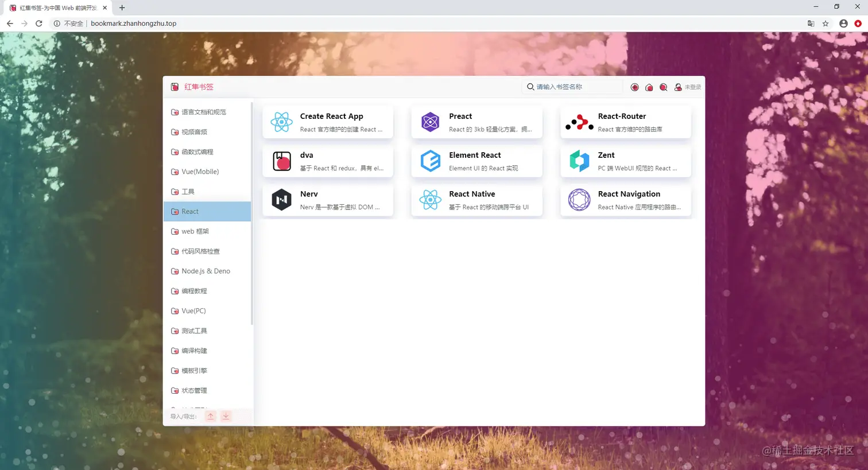Open the Create React App title link
This screenshot has width=868, height=470.
tap(331, 116)
